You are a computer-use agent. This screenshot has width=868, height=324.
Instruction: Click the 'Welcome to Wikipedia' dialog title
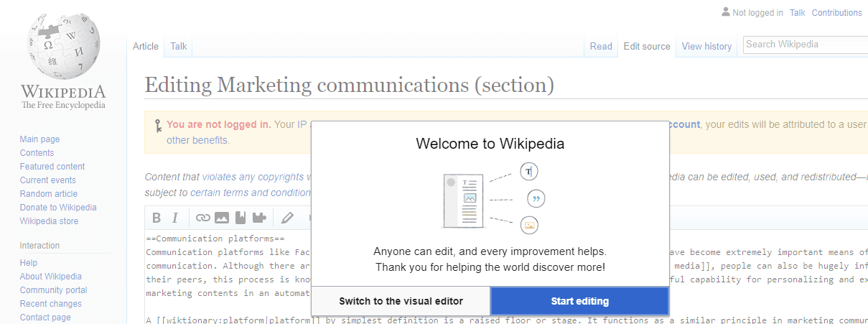[490, 144]
